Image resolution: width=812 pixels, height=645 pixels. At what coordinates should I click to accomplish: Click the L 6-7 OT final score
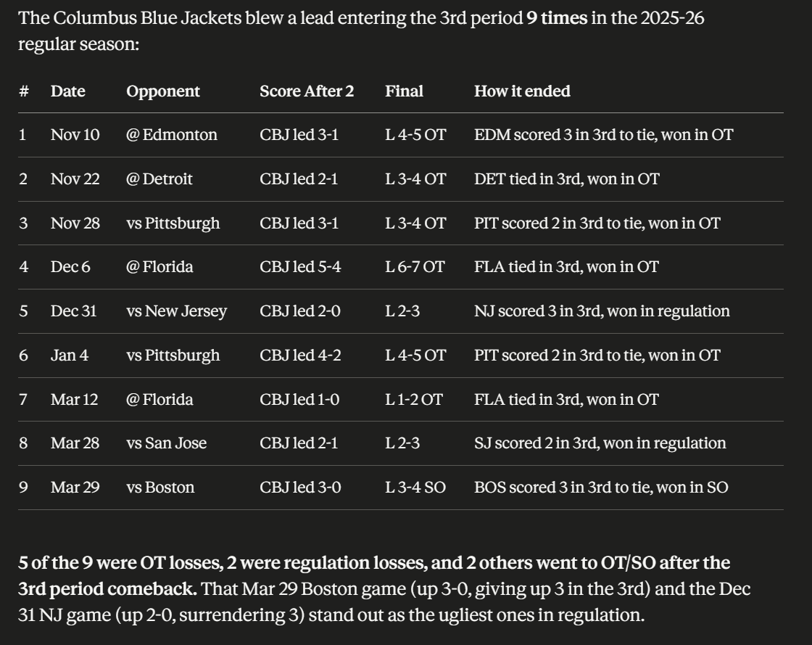point(415,267)
